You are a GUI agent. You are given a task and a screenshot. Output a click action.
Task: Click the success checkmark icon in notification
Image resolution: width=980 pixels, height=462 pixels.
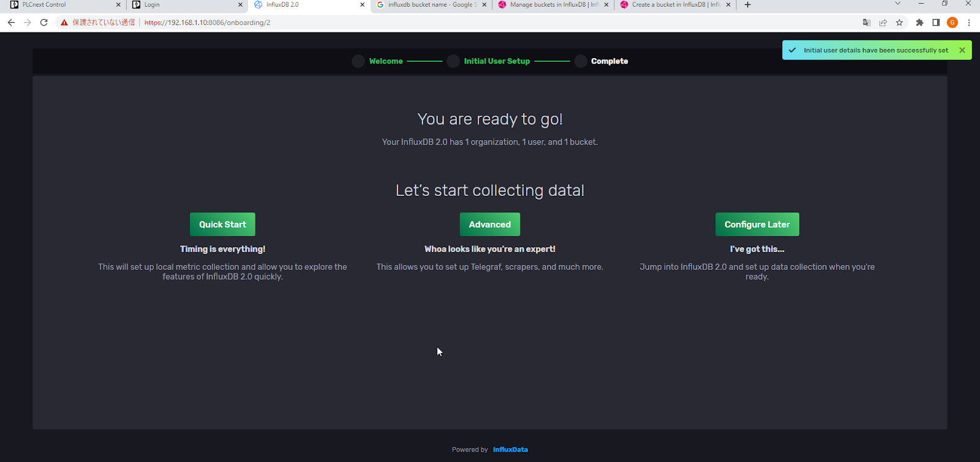(x=793, y=50)
